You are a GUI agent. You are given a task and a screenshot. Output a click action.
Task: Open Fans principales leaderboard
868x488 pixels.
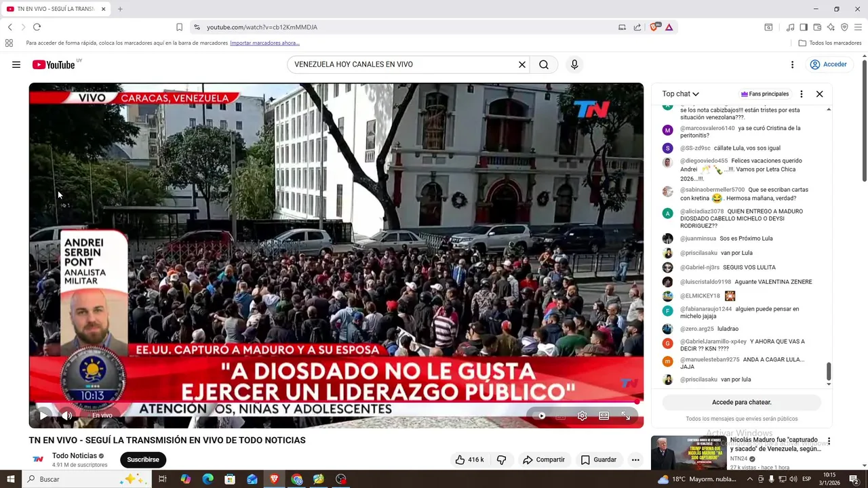coord(765,94)
